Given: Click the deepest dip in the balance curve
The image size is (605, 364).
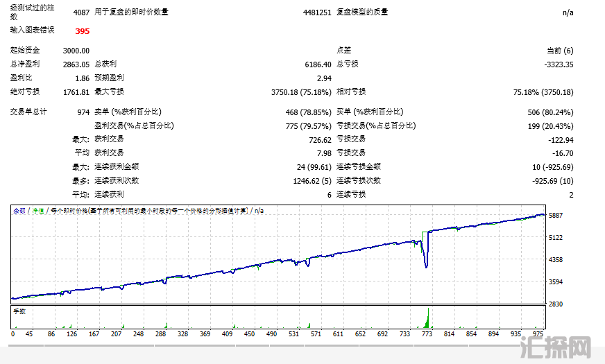Looking at the screenshot, I should (x=426, y=266).
